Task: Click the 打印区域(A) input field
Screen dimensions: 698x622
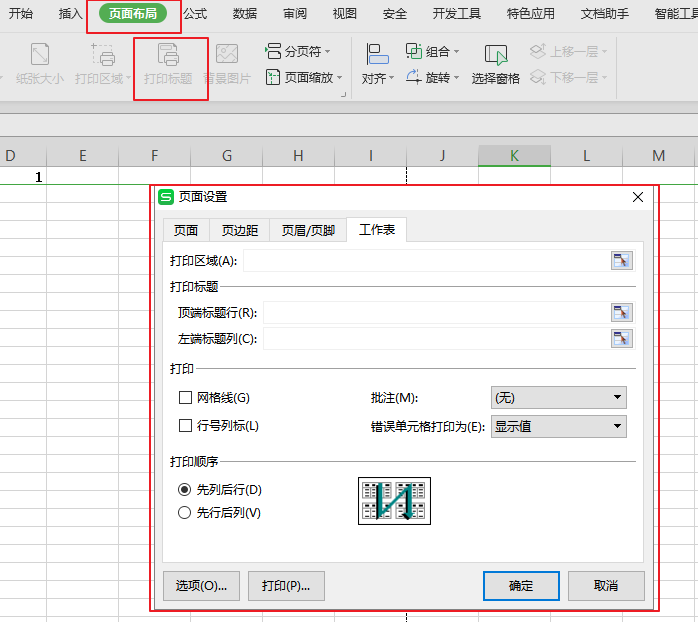Action: (426, 260)
